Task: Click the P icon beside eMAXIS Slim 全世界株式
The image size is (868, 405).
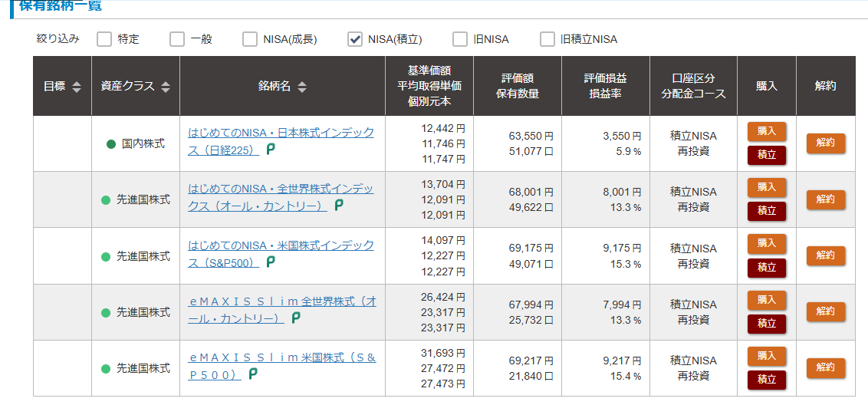Action: [x=296, y=318]
